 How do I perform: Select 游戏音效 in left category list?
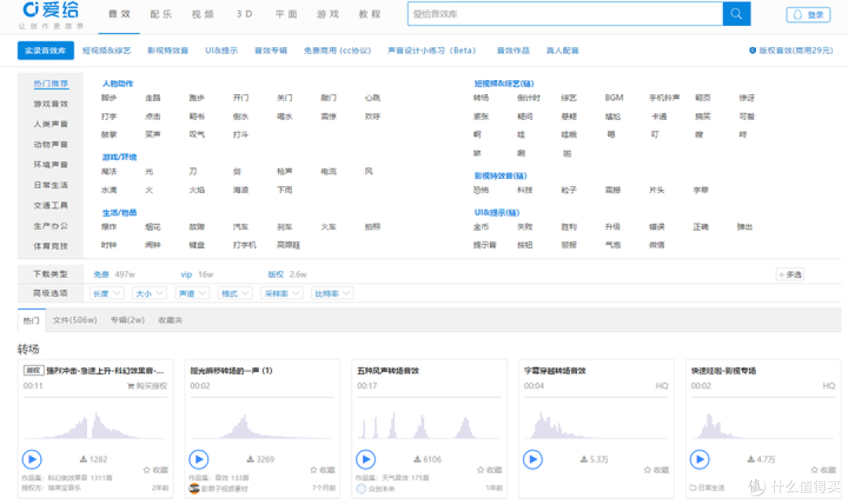(x=51, y=104)
